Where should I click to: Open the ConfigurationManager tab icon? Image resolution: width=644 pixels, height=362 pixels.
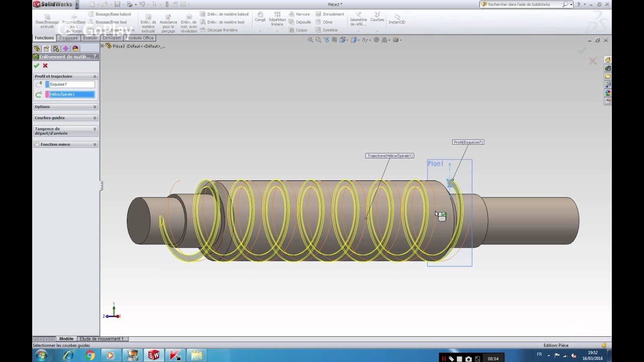56,48
